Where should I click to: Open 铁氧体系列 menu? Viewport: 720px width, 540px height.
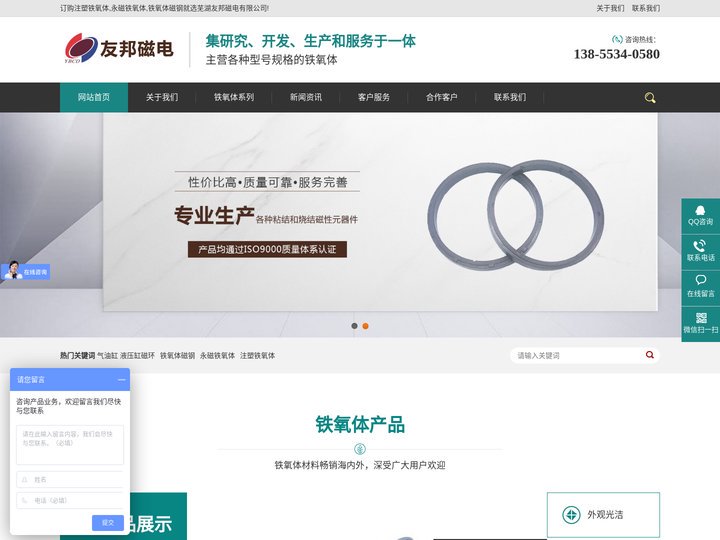click(234, 97)
